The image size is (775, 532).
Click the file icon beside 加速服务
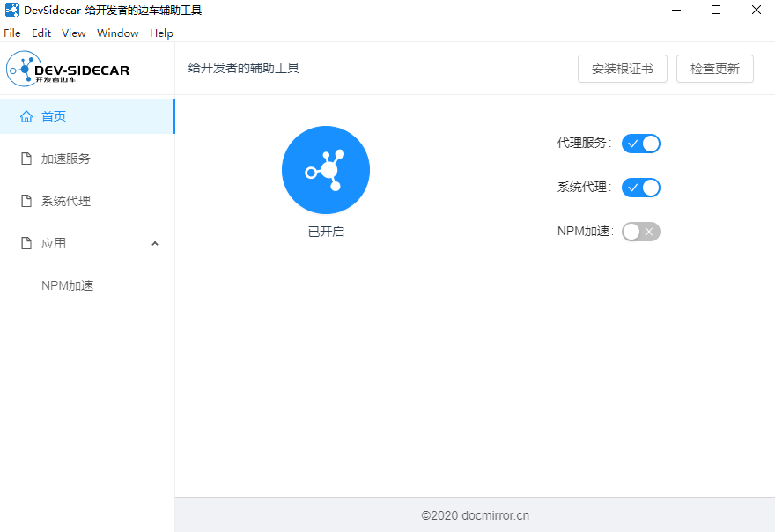coord(26,159)
